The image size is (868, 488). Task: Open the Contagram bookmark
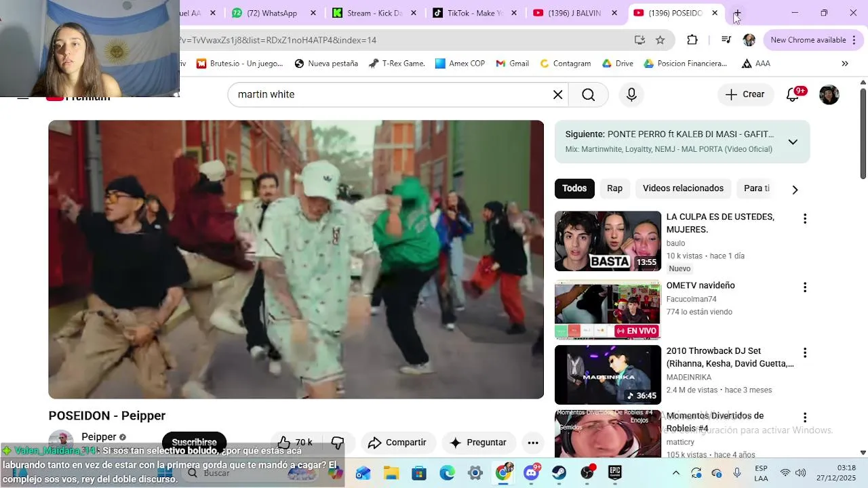(x=565, y=64)
